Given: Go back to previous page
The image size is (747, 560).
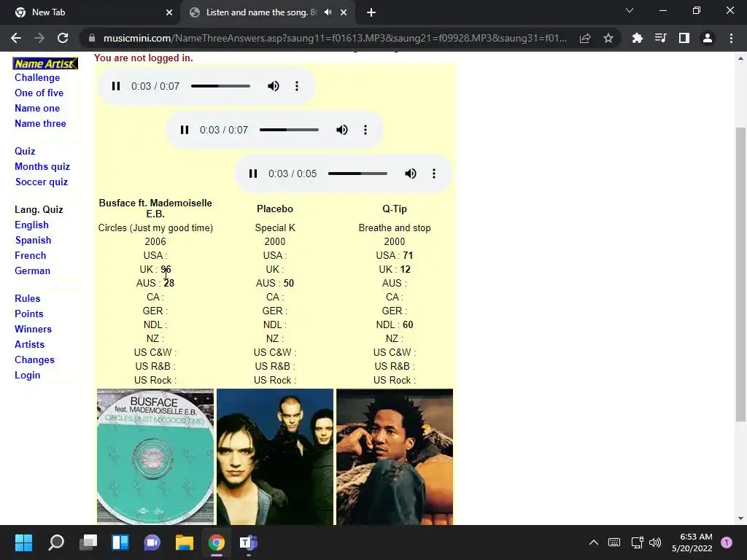Looking at the screenshot, I should point(16,38).
